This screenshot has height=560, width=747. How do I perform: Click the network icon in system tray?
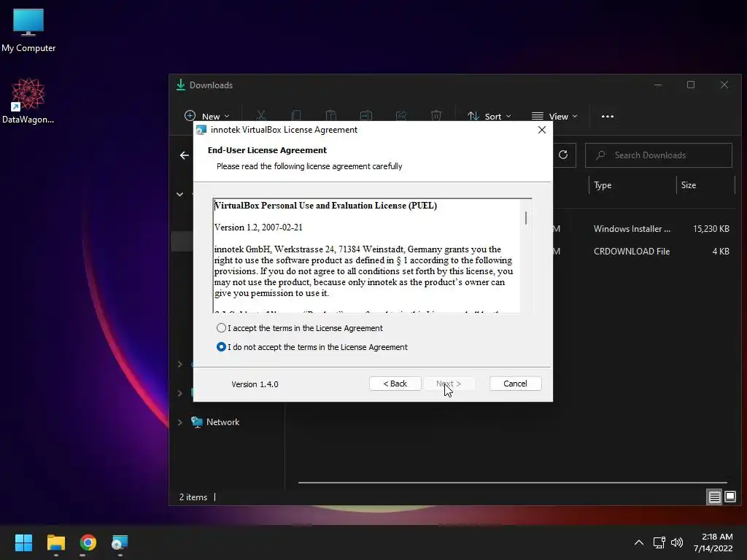click(659, 542)
